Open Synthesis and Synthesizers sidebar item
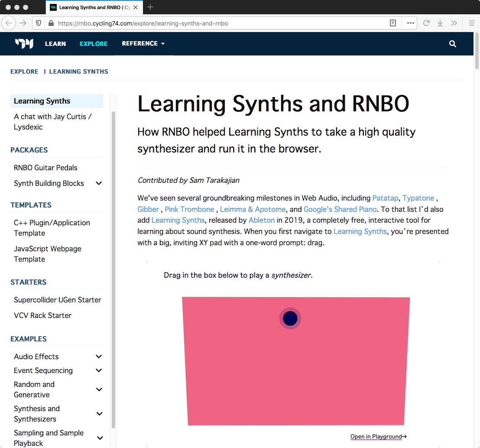 coord(37,414)
